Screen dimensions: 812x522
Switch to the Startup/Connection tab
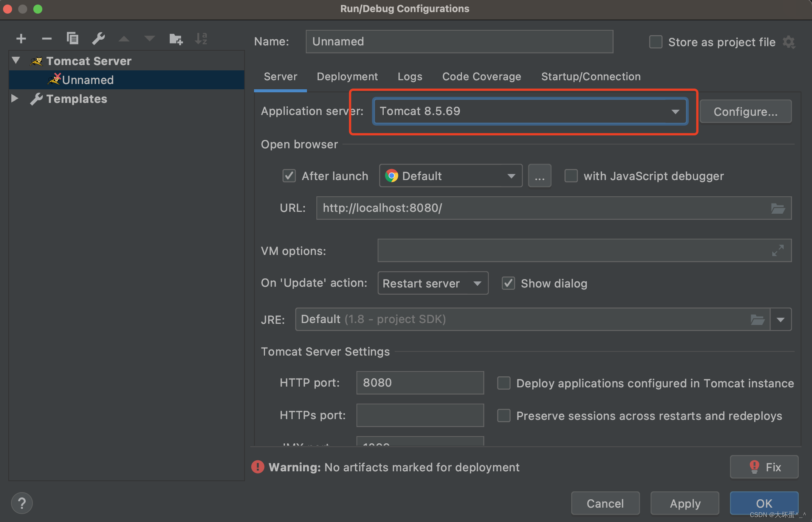[x=591, y=77]
